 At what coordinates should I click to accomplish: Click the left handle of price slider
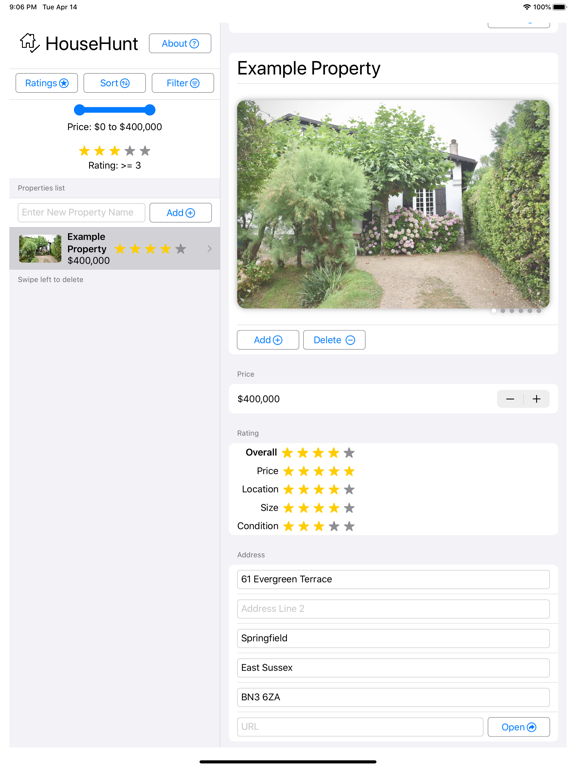pyautogui.click(x=79, y=110)
